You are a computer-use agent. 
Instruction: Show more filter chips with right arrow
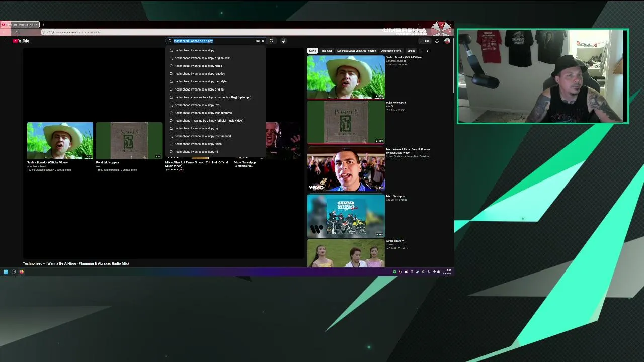click(427, 51)
